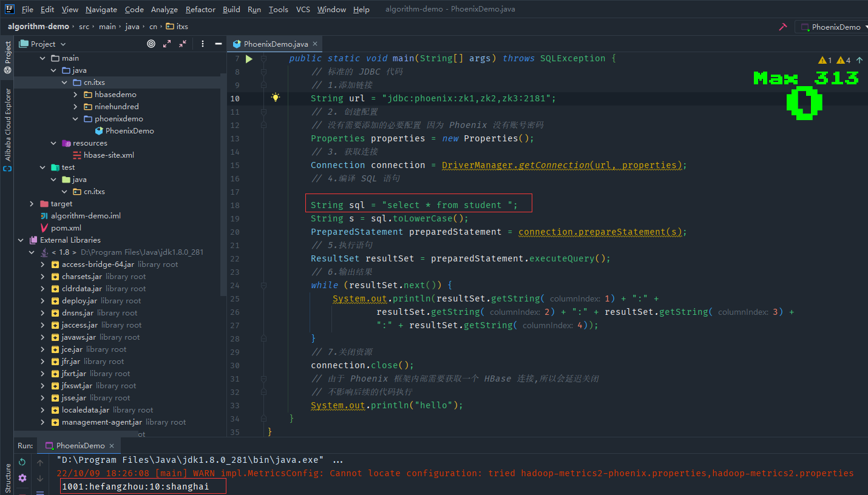
Task: Collapse the cn.itxs package under main
Action: [64, 82]
